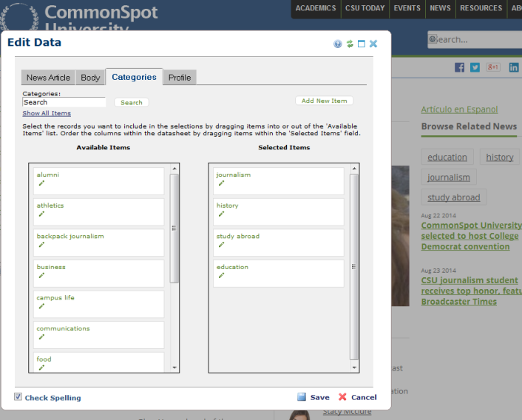Open the RESOURCES menu
This screenshot has height=420, width=522.
(481, 8)
